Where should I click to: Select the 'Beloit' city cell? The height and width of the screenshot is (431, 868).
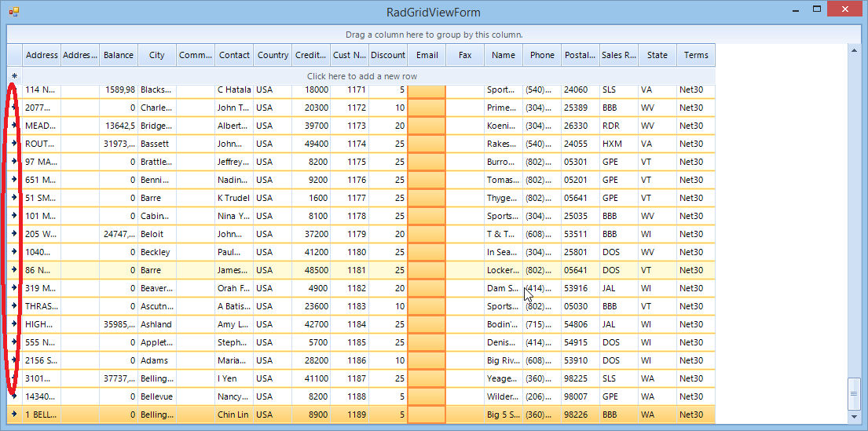click(x=157, y=234)
